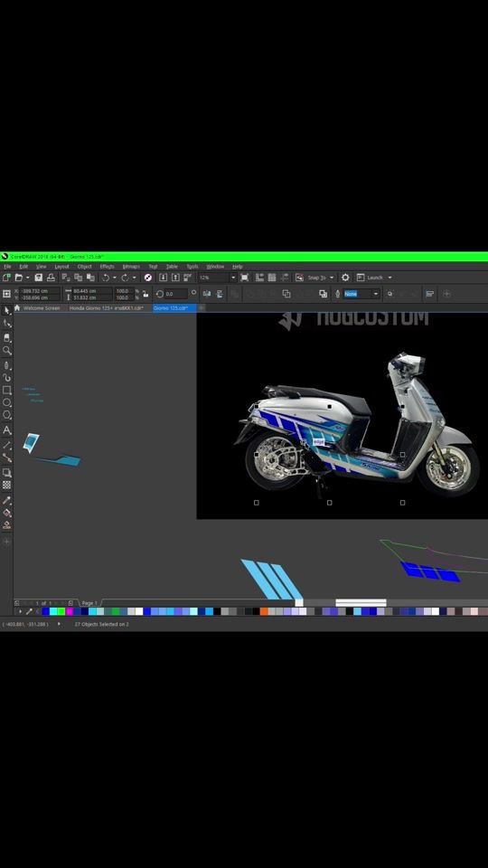Select the Polygon tool

[x=7, y=415]
